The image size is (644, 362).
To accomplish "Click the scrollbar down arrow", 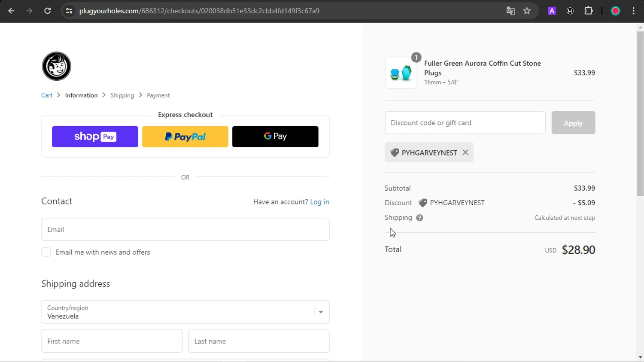I will click(640, 357).
